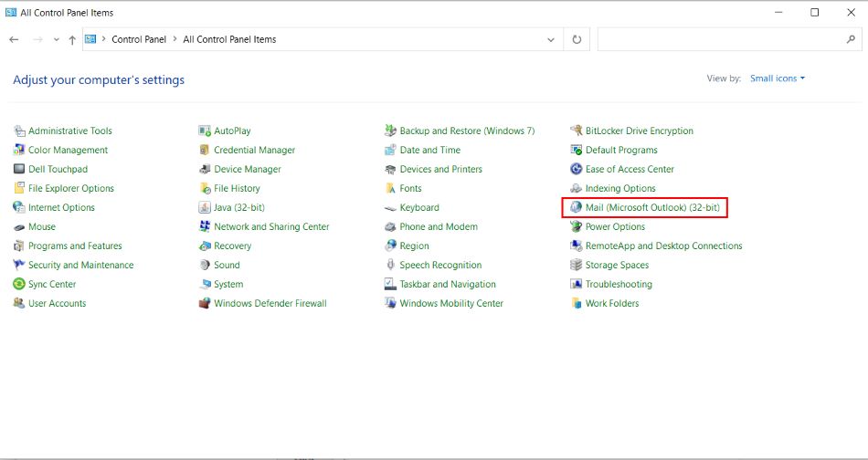
Task: Go up one level with Up arrow
Action: coord(72,40)
